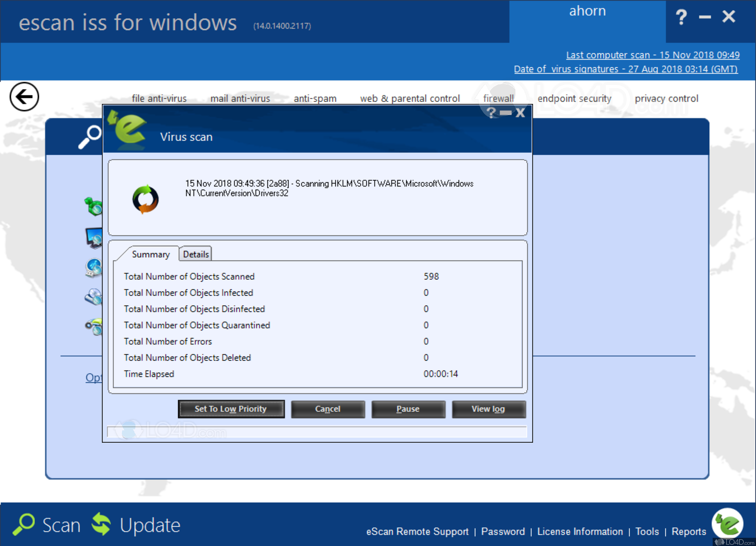Viewport: 756px width, 546px height.
Task: Minimize the escan main window
Action: point(705,17)
